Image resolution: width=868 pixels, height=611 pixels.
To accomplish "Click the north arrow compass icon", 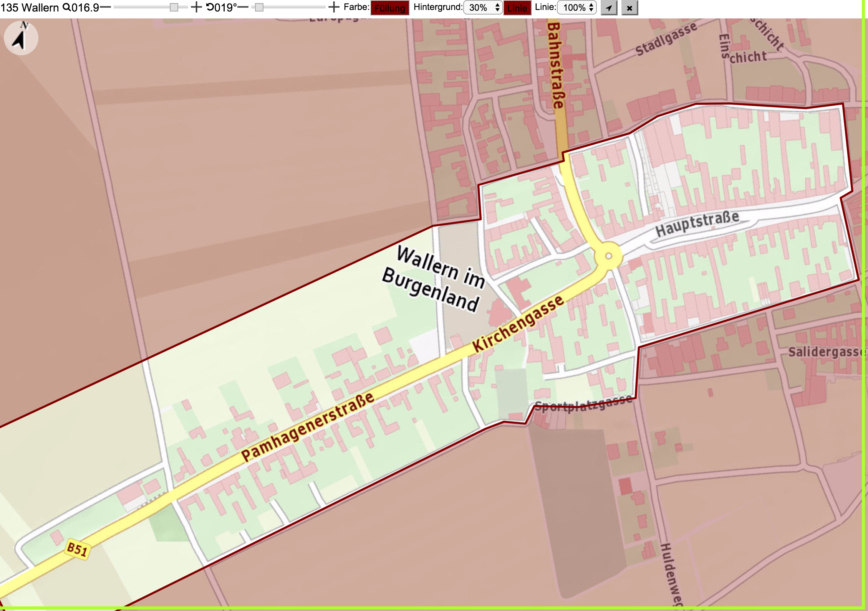I will point(21,38).
